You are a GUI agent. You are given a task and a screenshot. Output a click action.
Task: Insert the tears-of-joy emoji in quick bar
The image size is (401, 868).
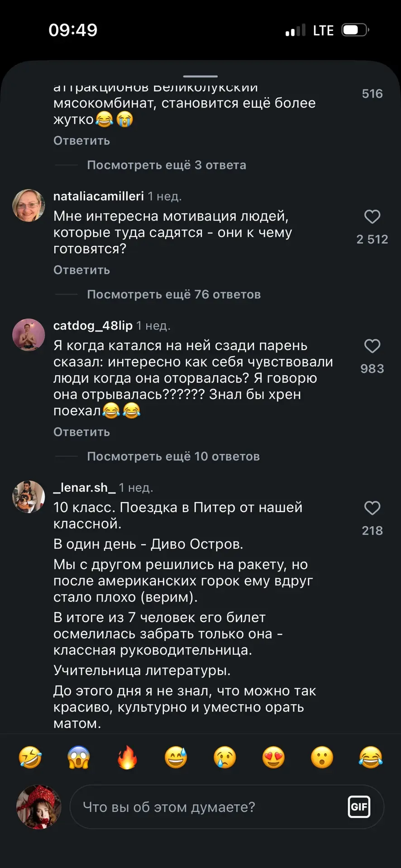click(371, 757)
